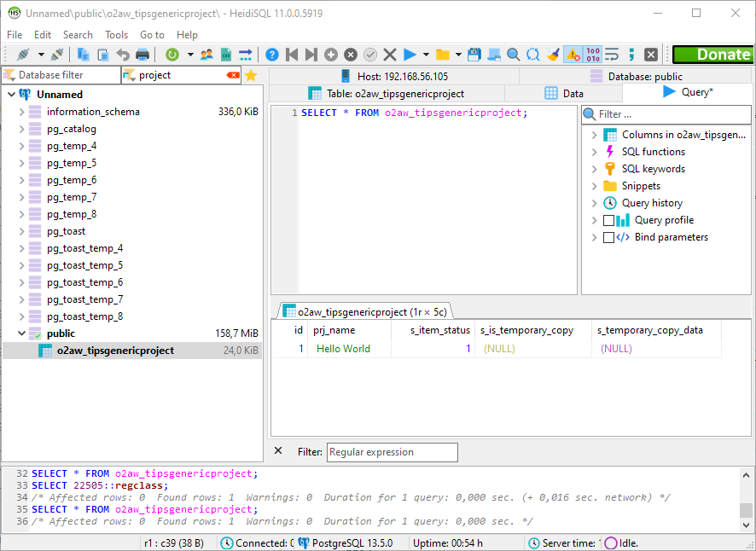Open the Edit menu
Viewport: 756px width, 551px height.
point(43,35)
